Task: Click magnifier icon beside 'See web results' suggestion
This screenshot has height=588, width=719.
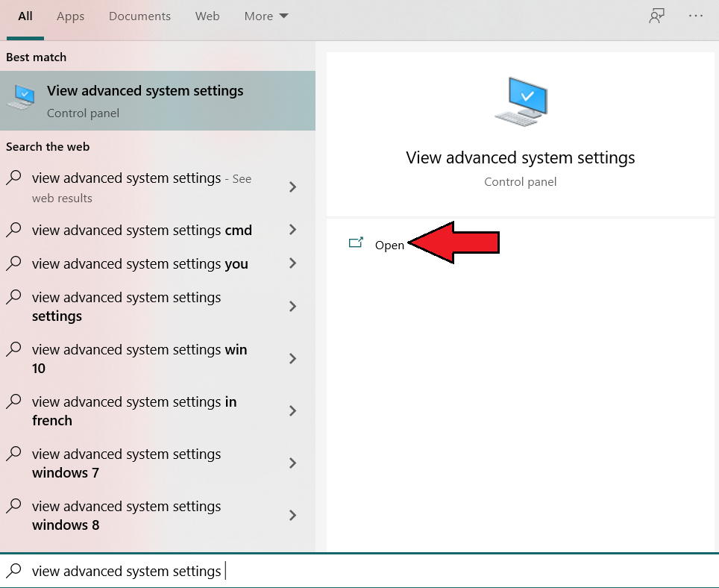Action: [13, 178]
